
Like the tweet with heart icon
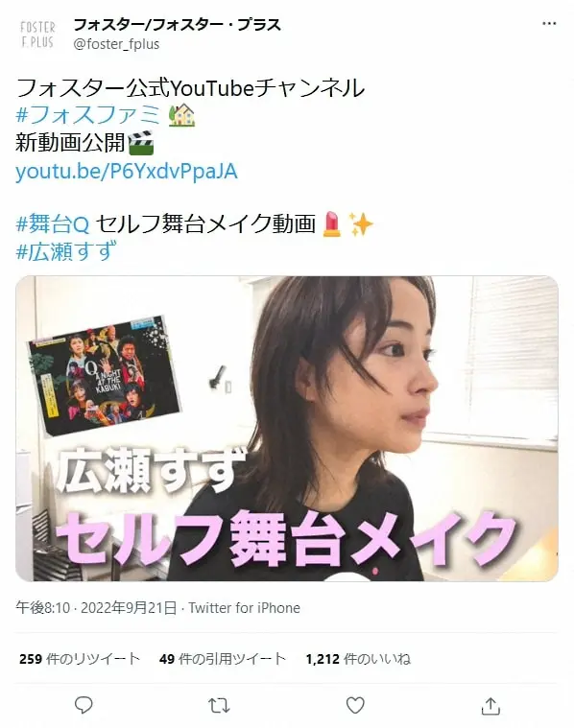pyautogui.click(x=355, y=705)
